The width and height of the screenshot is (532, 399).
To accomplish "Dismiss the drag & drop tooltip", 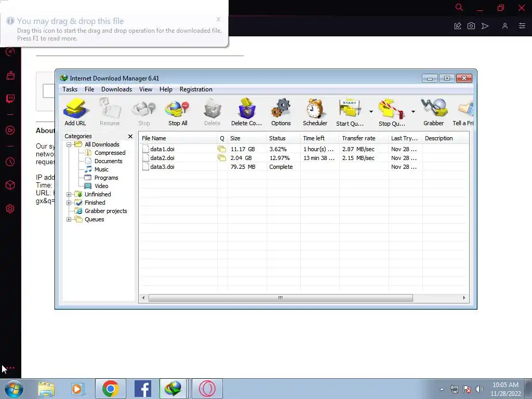I will (x=219, y=19).
